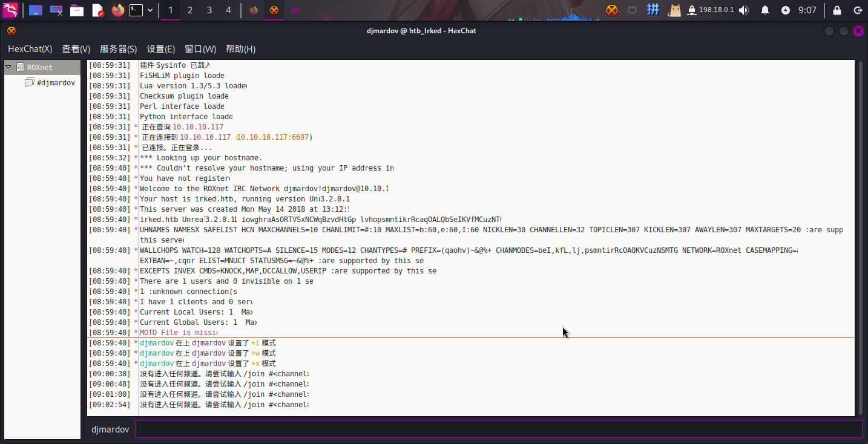Launch Firefox from the panel launcher
868x444 pixels.
(x=117, y=10)
